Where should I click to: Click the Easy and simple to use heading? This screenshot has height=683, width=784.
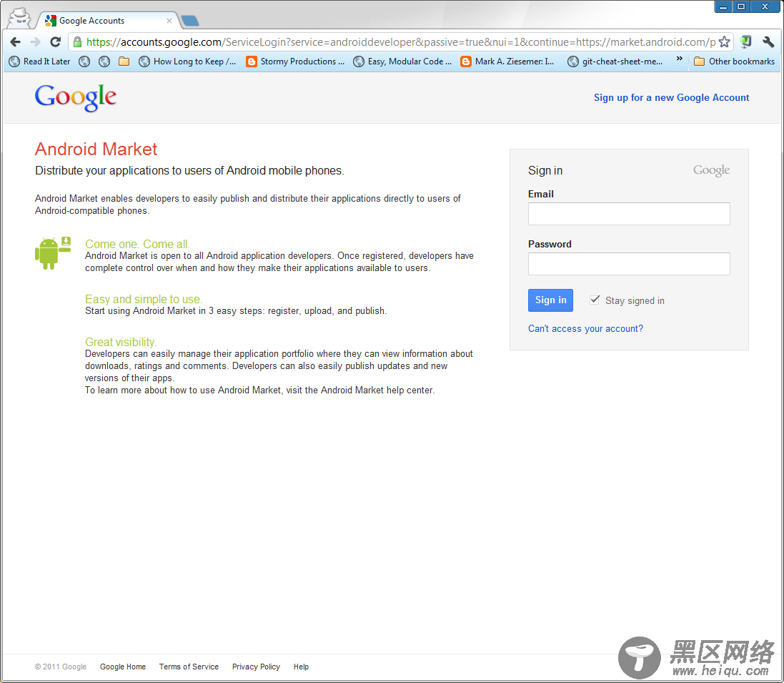coord(144,299)
